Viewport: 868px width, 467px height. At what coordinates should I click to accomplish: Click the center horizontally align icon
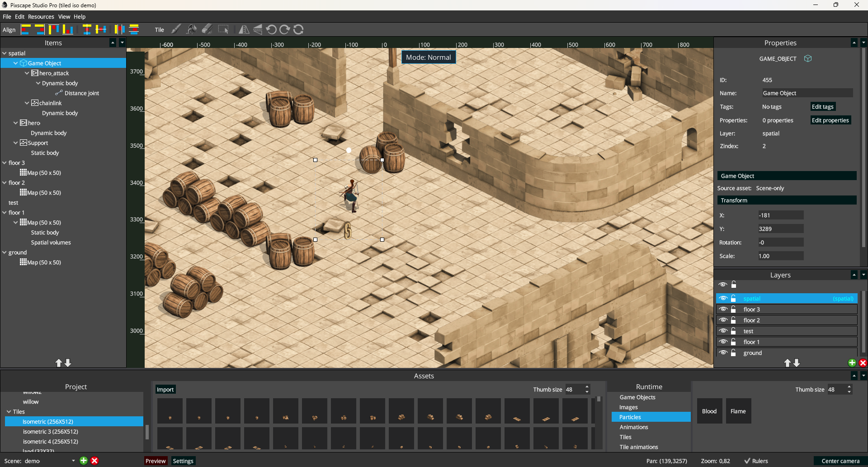[87, 29]
